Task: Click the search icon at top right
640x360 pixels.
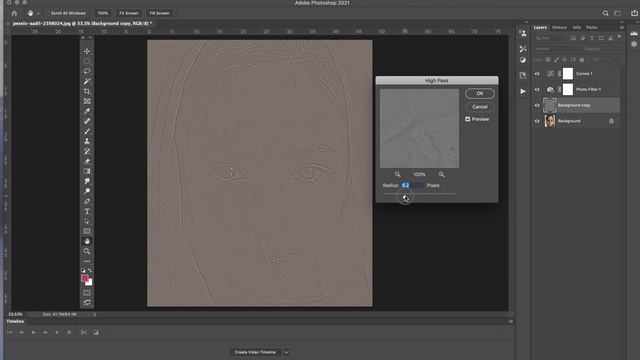Action: click(x=606, y=13)
